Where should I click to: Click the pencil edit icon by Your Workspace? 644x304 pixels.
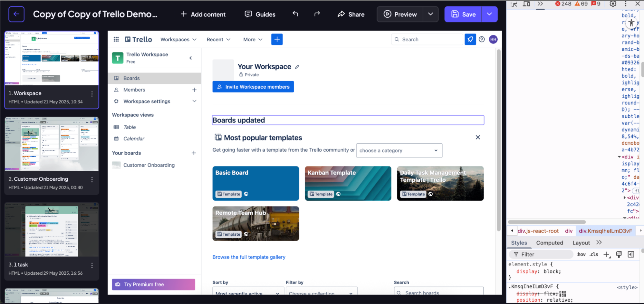pos(297,67)
